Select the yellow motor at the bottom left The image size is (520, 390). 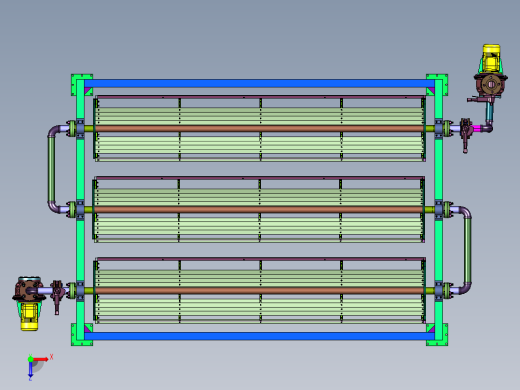[29, 316]
